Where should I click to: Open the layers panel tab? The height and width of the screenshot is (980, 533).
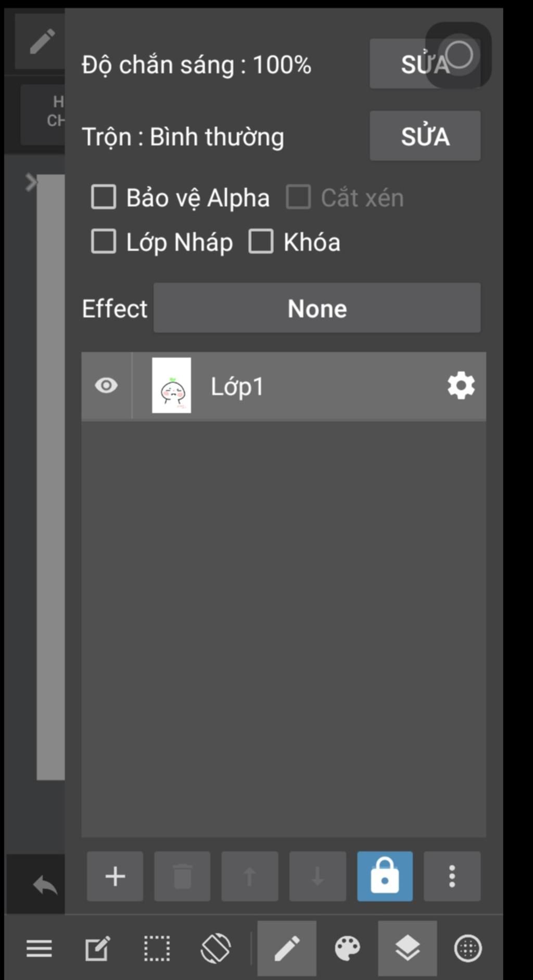click(407, 948)
